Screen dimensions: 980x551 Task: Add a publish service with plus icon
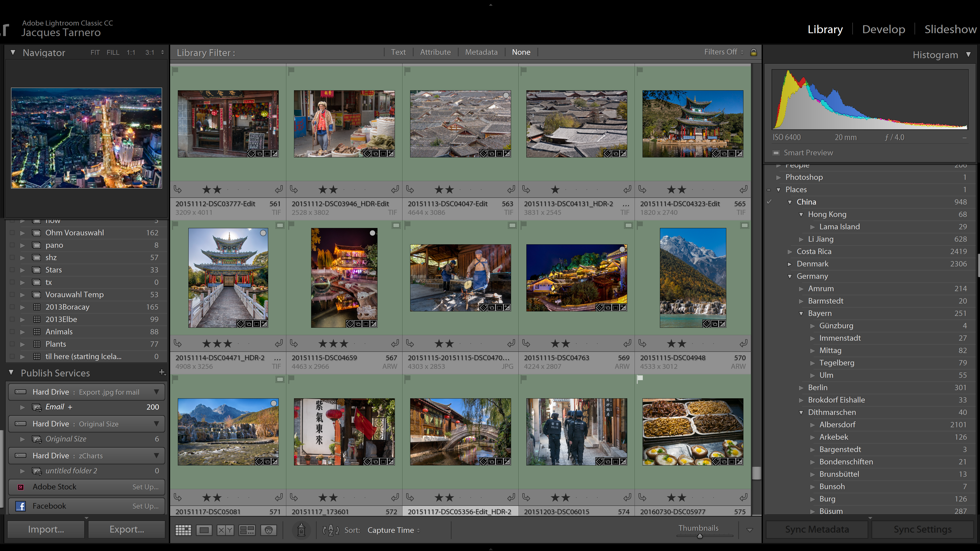point(162,372)
